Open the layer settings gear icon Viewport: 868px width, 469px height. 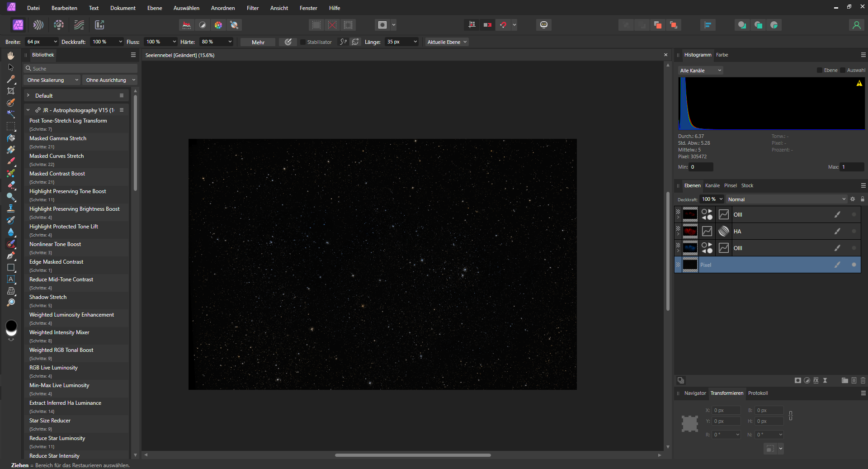click(x=853, y=199)
